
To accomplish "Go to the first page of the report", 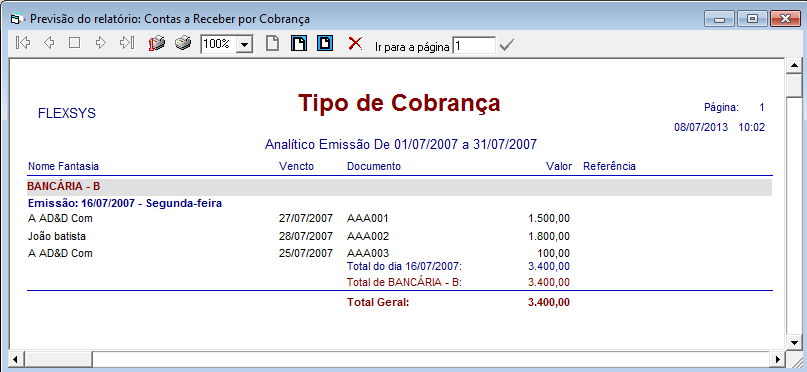I will [23, 43].
